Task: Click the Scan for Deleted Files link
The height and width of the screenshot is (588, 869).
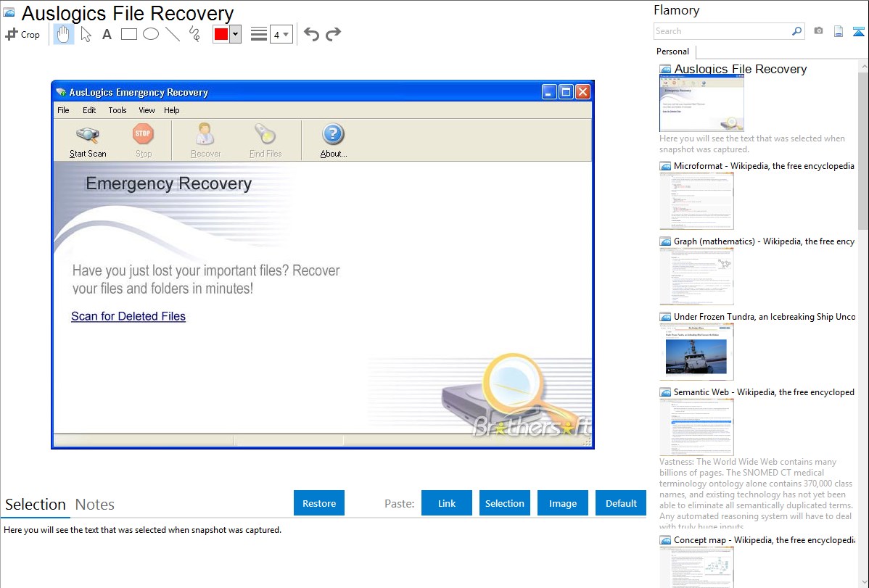Action: click(128, 316)
